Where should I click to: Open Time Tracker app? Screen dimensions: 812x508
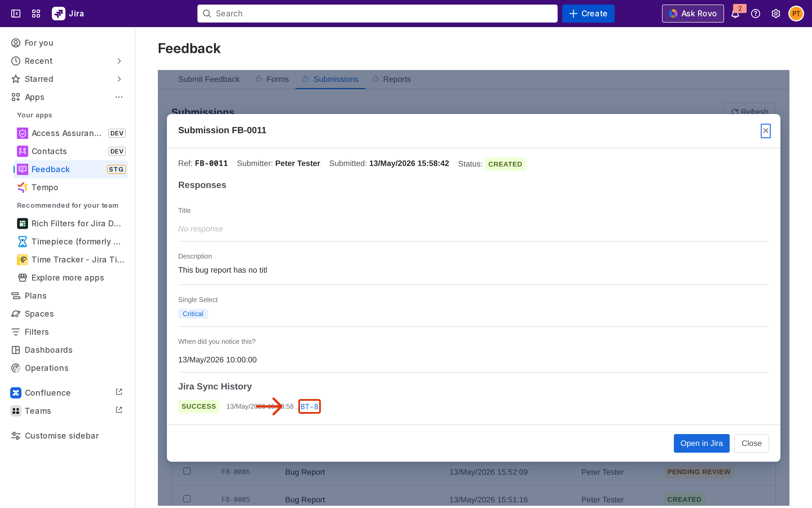[70, 260]
